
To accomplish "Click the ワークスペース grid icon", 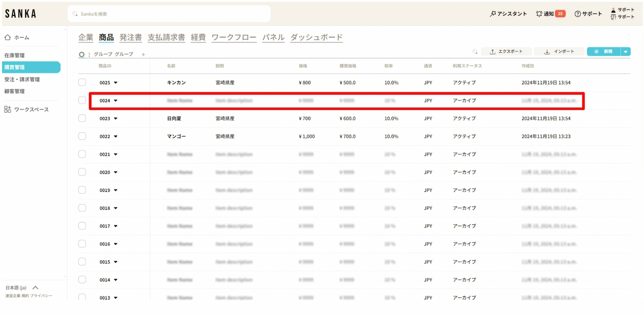I will click(7, 109).
